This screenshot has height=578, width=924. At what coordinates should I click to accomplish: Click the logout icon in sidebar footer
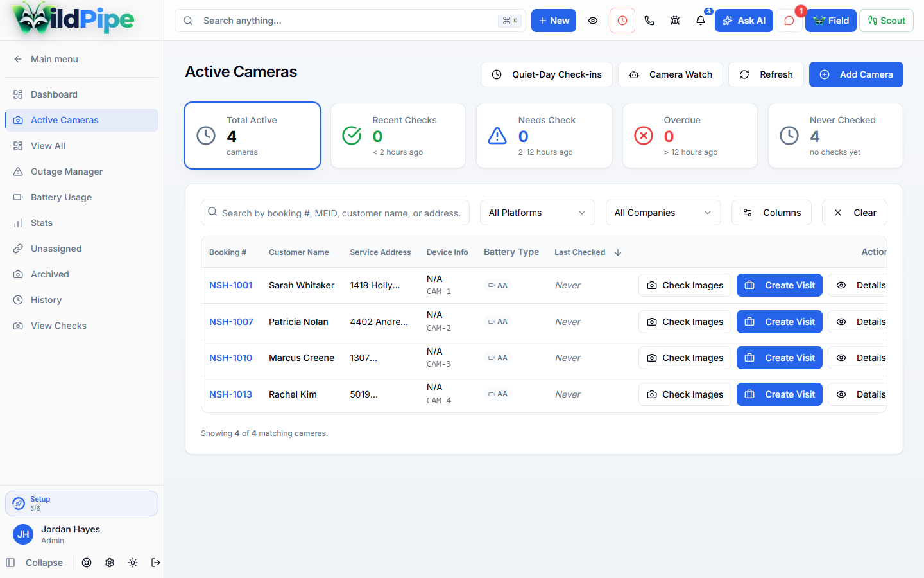(x=156, y=563)
